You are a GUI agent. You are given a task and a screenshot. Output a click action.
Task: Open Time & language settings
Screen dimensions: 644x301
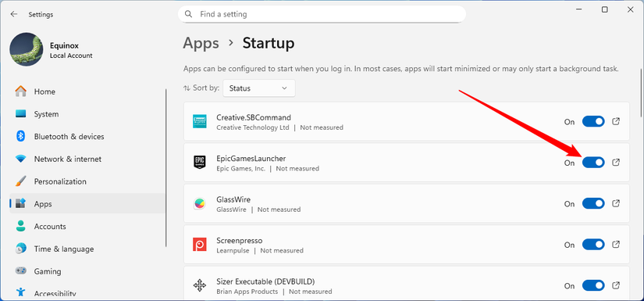click(87, 249)
